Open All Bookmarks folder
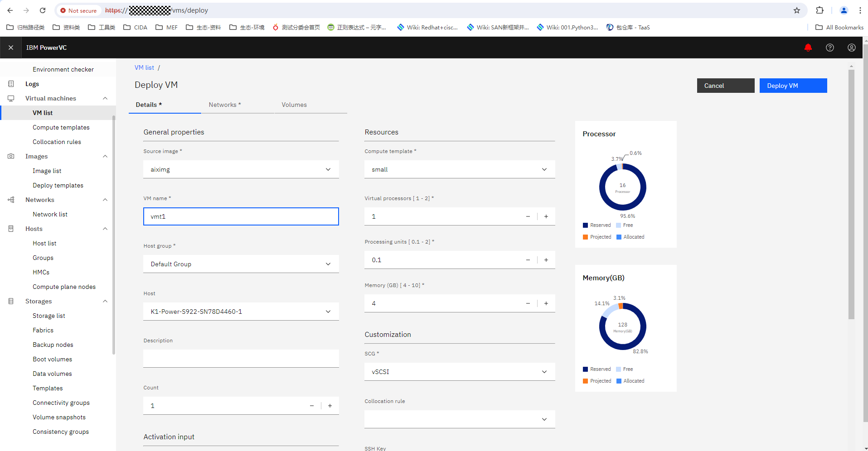868x451 pixels. point(839,27)
